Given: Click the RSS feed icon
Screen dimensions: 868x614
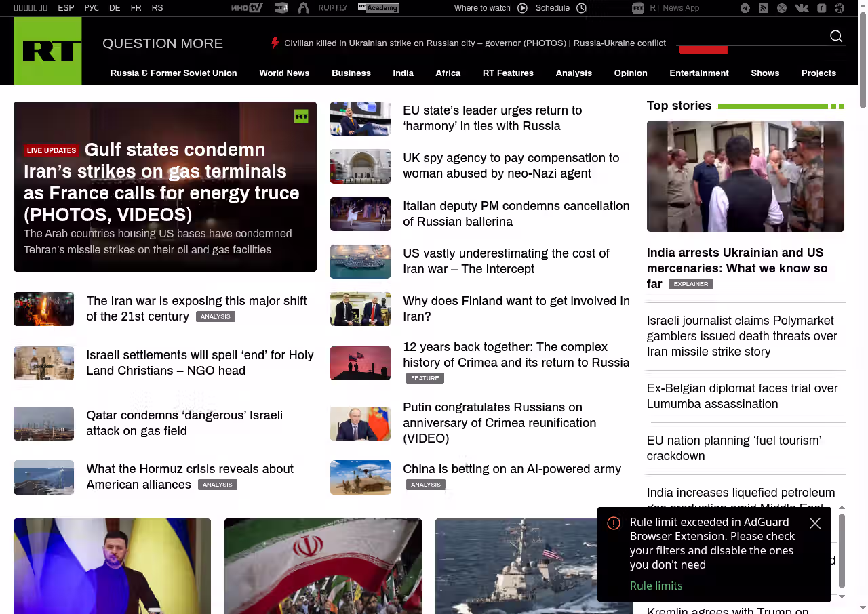Looking at the screenshot, I should [x=764, y=8].
